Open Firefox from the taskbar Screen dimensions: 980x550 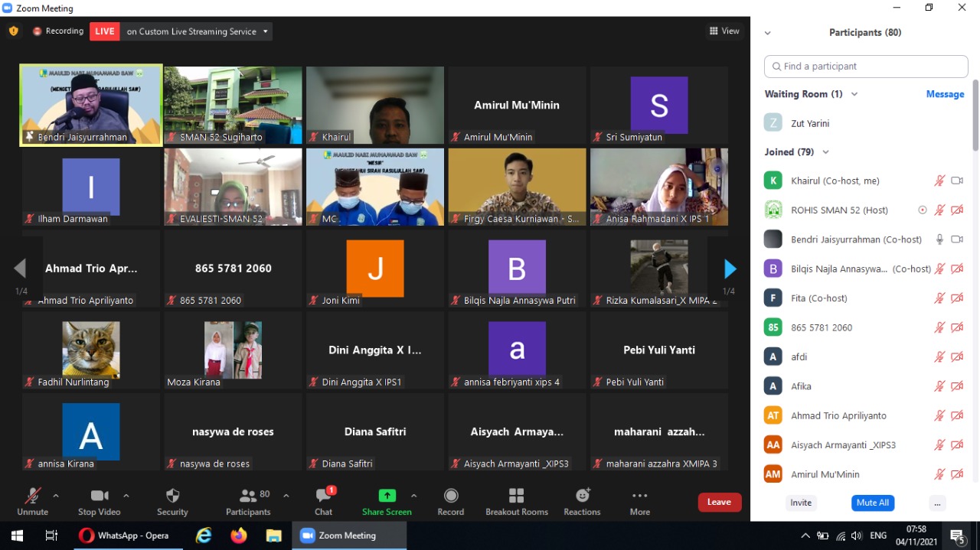point(239,535)
